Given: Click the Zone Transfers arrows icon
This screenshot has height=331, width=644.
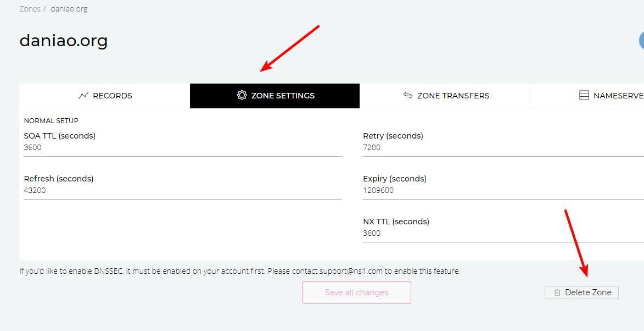Looking at the screenshot, I should pyautogui.click(x=408, y=95).
